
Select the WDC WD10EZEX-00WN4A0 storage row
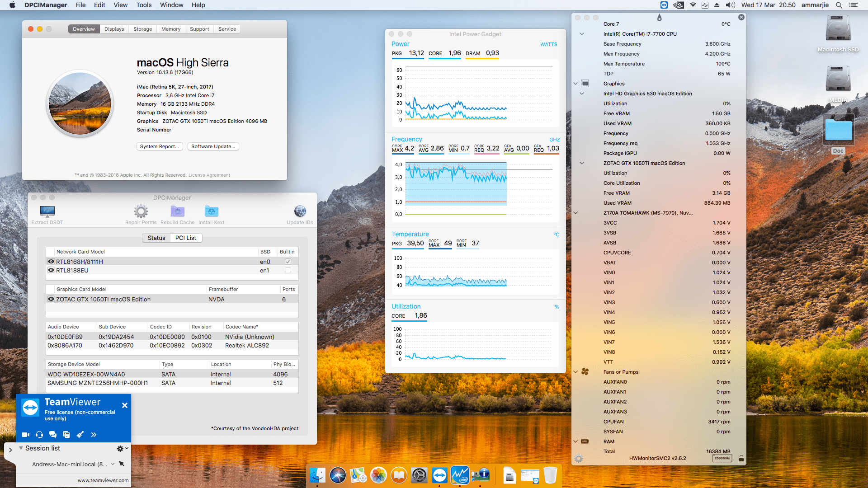pyautogui.click(x=172, y=374)
